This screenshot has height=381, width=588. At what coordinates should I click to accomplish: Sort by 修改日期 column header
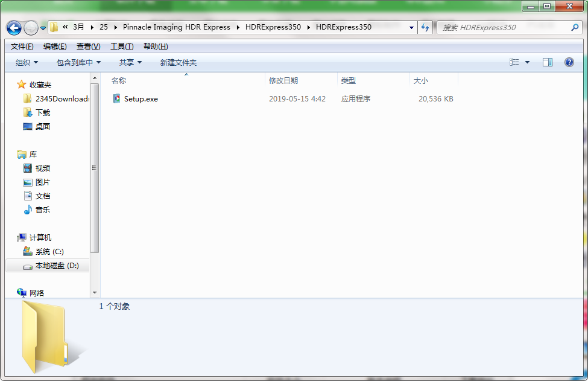(x=302, y=80)
